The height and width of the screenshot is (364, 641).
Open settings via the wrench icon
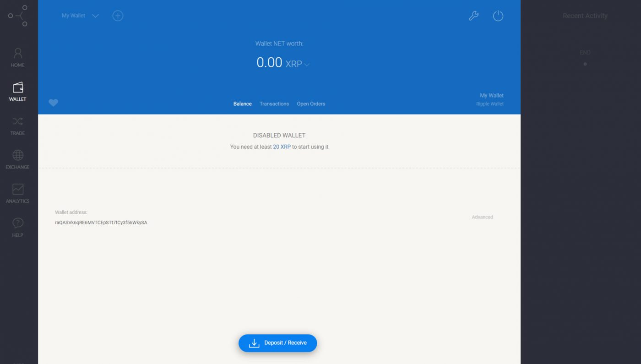[x=473, y=16]
